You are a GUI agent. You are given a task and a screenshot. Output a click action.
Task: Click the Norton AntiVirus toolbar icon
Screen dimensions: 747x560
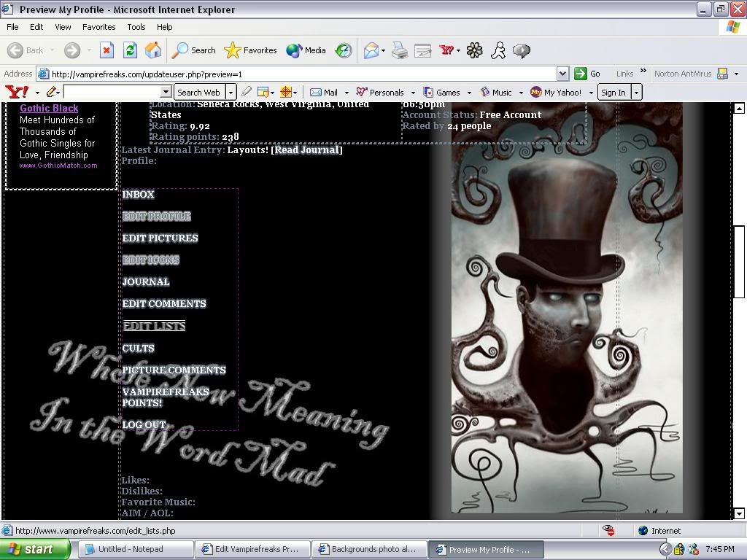pyautogui.click(x=723, y=74)
